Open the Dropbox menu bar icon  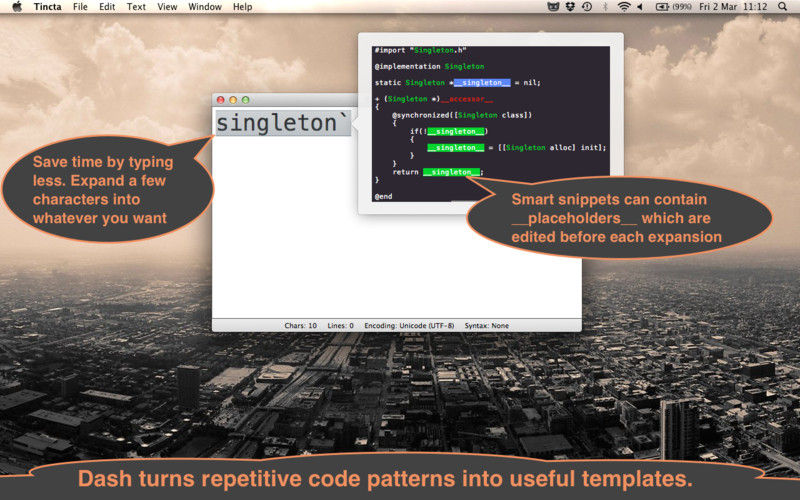click(570, 7)
